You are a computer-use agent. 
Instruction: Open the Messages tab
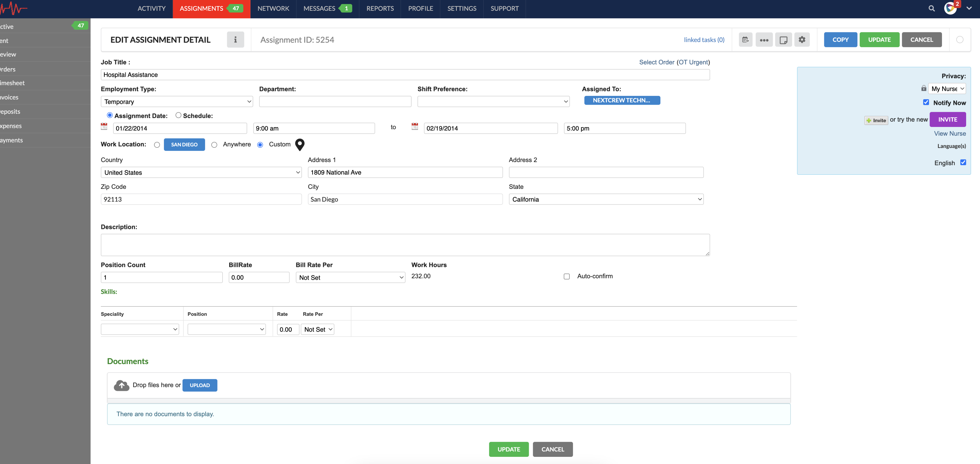[x=328, y=8]
